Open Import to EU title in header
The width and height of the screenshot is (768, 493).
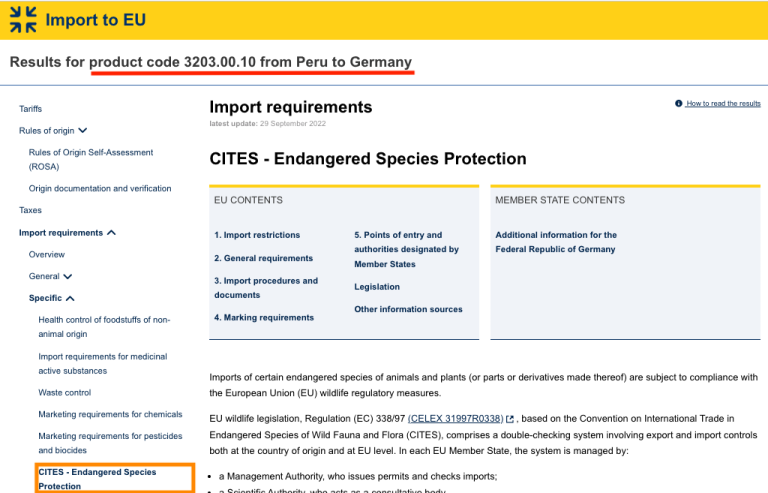point(96,20)
